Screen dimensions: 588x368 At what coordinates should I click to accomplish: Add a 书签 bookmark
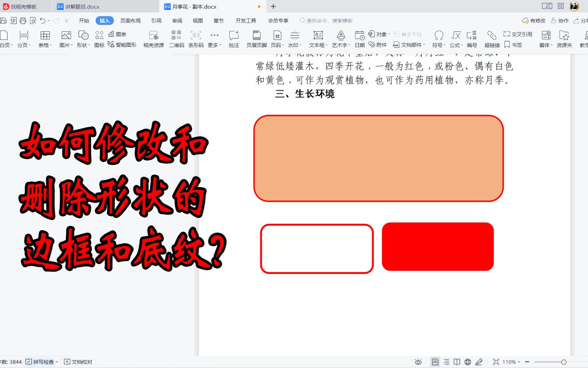(x=513, y=45)
